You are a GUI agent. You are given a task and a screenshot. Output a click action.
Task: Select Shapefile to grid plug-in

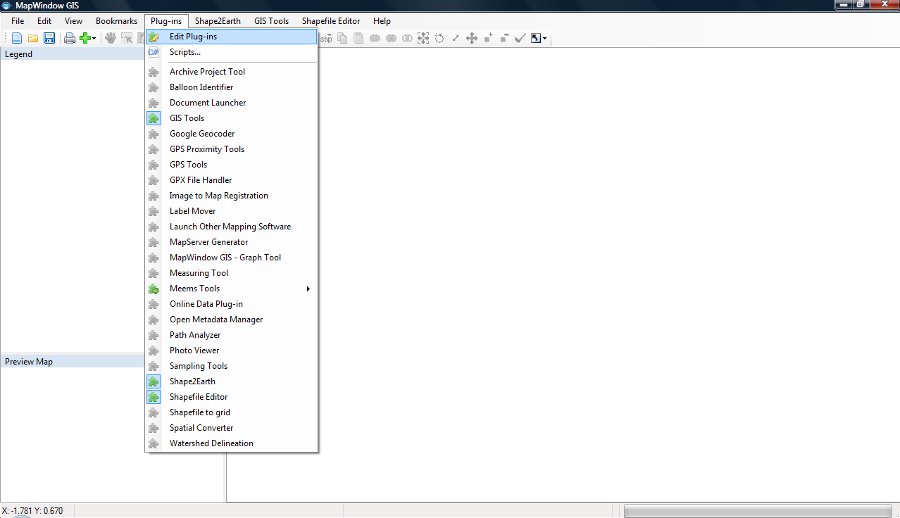click(231, 412)
